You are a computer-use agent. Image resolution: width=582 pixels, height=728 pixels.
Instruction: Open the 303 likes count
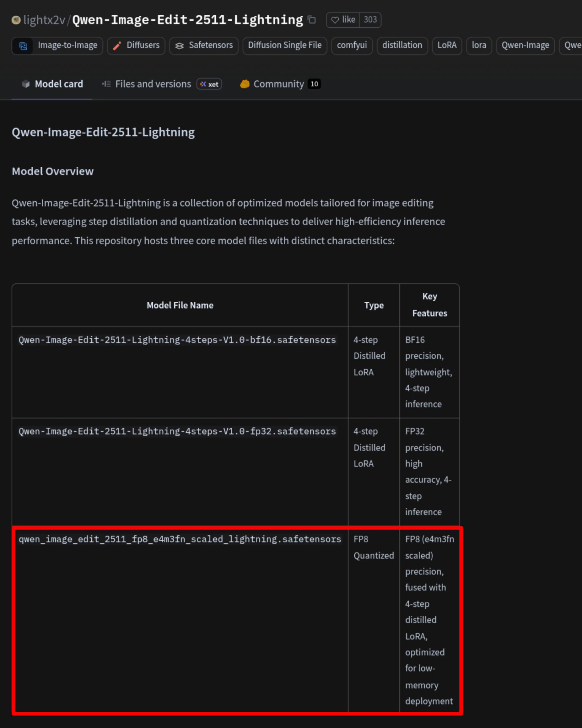tap(370, 20)
